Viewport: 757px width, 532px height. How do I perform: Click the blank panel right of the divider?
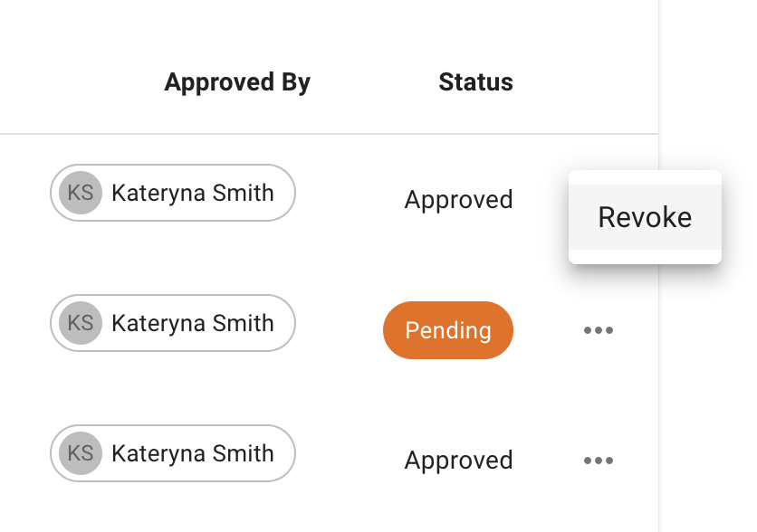tap(711, 380)
